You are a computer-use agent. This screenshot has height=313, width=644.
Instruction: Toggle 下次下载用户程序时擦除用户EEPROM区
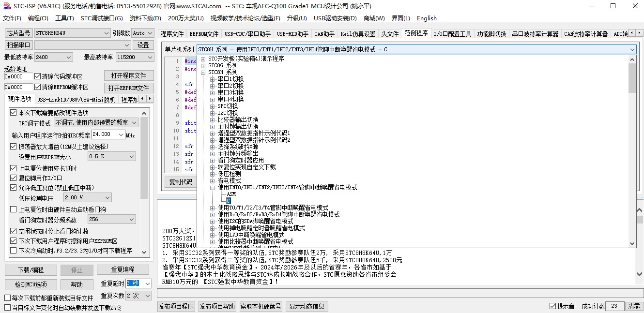14,240
